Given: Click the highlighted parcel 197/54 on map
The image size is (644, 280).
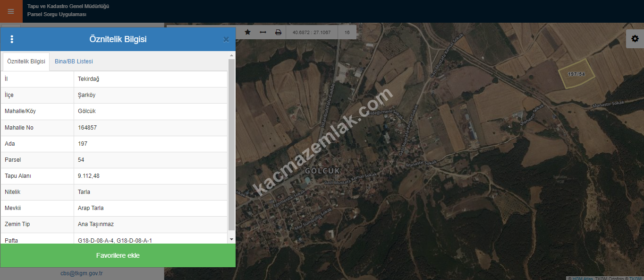Looking at the screenshot, I should [x=576, y=74].
